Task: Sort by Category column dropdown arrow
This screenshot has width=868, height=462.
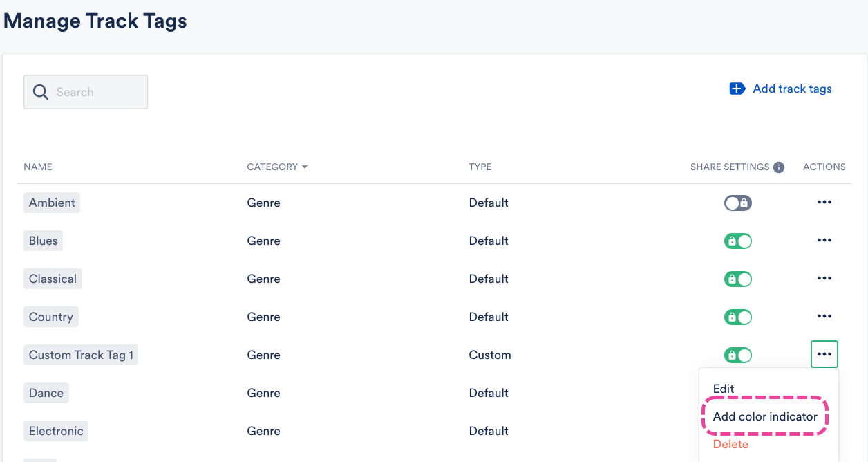Action: [305, 167]
